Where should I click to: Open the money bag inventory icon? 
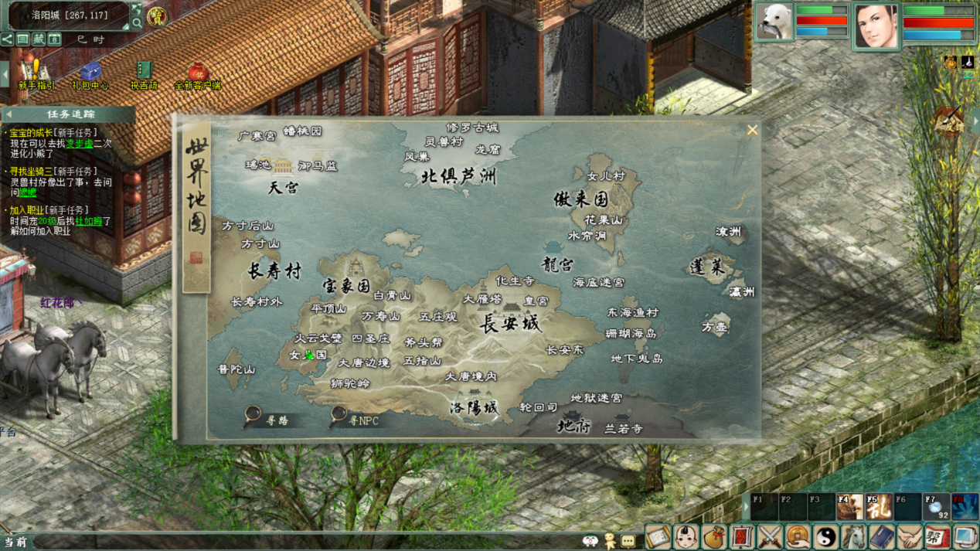tap(713, 536)
